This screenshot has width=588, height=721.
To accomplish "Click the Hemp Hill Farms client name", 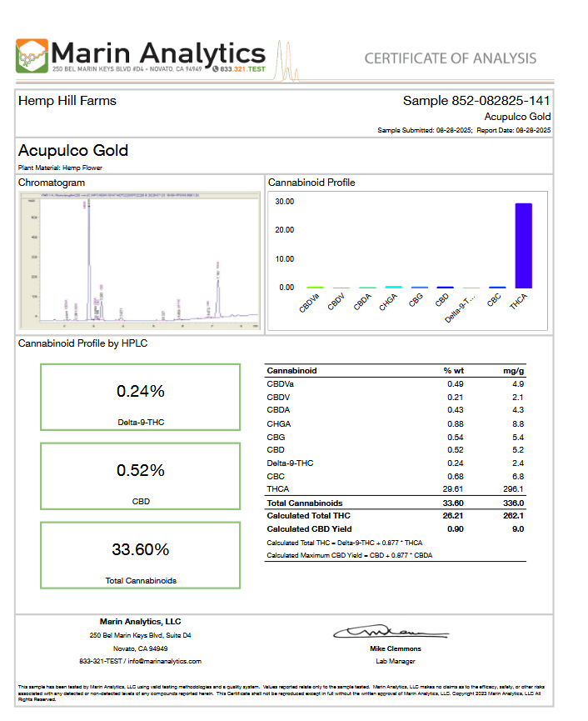I will click(67, 101).
